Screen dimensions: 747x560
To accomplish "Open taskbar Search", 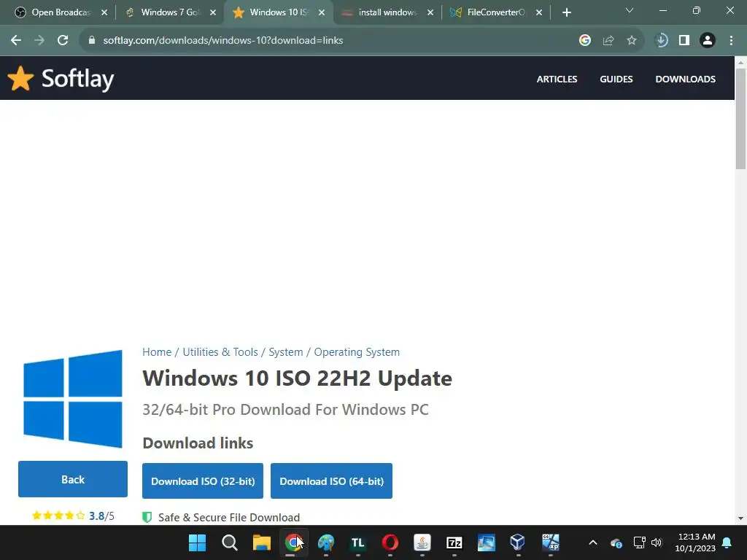I will coord(230,542).
